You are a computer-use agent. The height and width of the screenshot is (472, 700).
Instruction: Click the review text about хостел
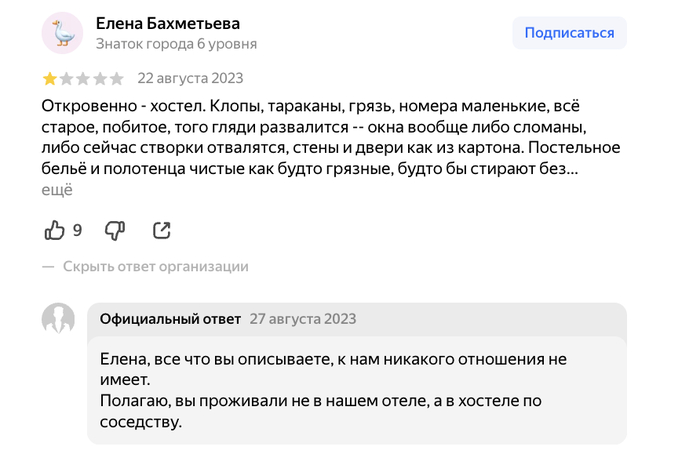point(331,138)
